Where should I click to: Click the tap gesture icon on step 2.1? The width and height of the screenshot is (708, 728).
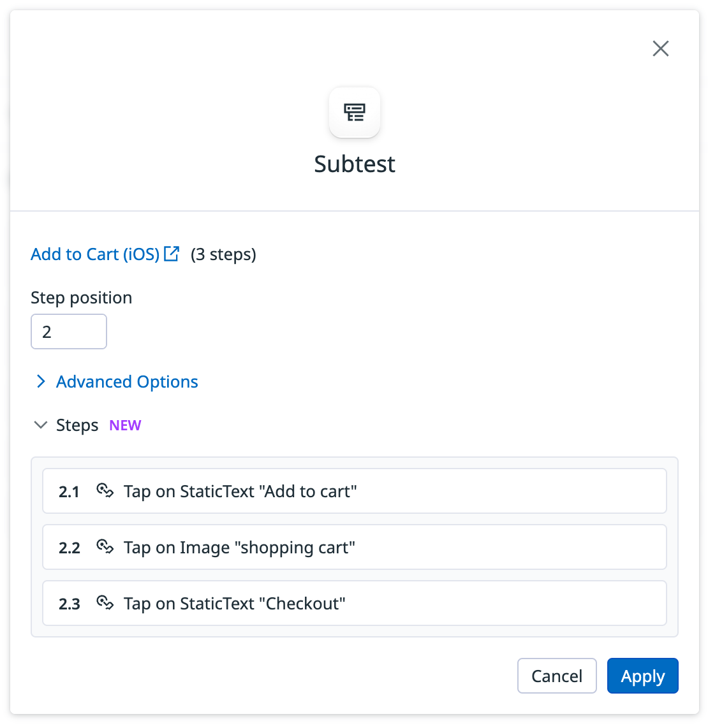coord(105,491)
